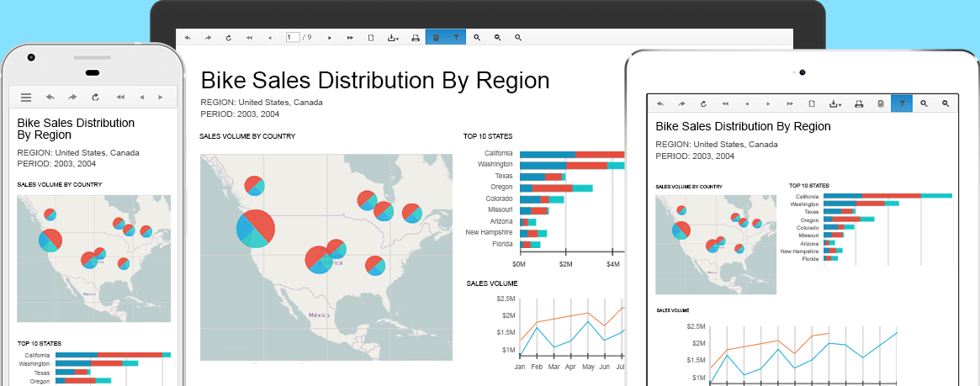This screenshot has height=386, width=980.
Task: Open the hamburger menu on the phone viewer
Action: [x=26, y=98]
